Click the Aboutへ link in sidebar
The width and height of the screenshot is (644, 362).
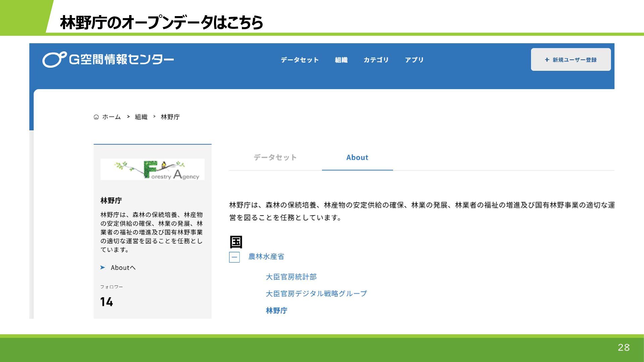click(123, 267)
